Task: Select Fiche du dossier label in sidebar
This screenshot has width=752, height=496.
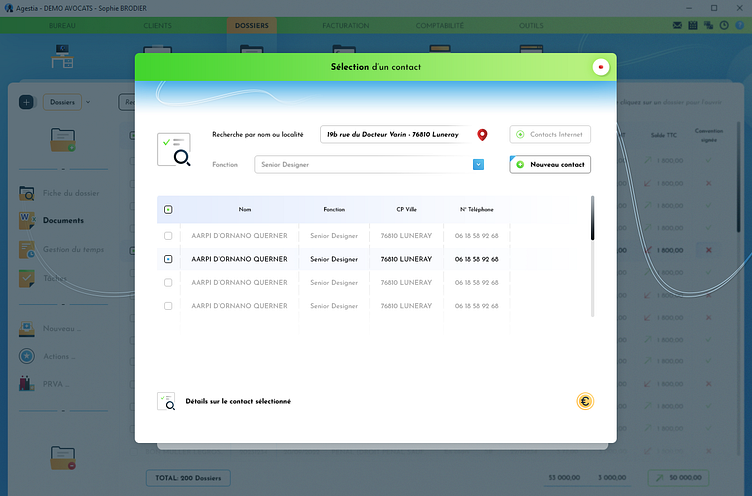Action: 71,193
